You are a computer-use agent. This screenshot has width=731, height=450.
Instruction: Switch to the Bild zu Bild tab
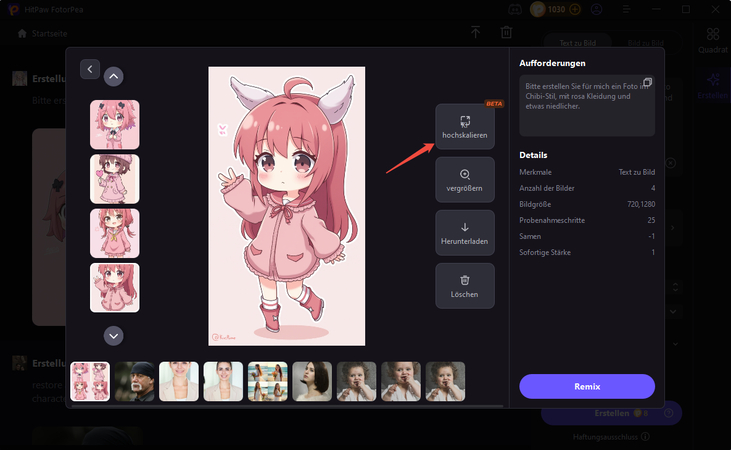tap(645, 43)
